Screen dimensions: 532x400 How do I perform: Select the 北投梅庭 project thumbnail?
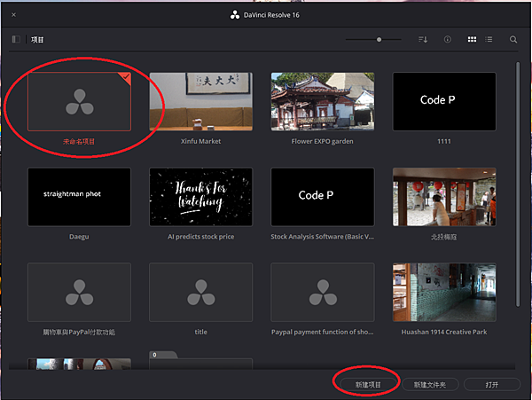pos(444,197)
